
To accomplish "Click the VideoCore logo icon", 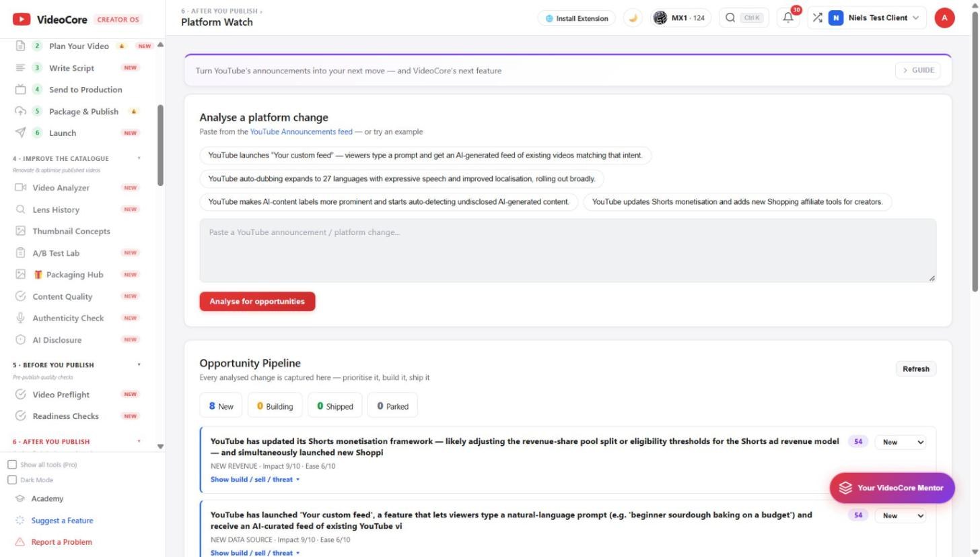I will click(x=22, y=20).
